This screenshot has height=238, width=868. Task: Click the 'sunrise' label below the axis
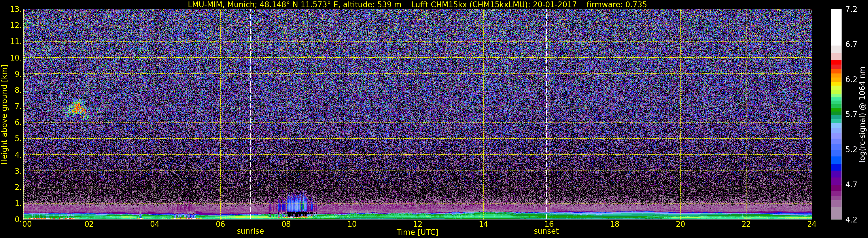tap(250, 231)
